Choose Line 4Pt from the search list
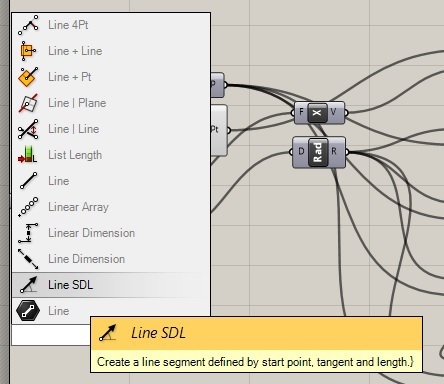 [x=111, y=25]
